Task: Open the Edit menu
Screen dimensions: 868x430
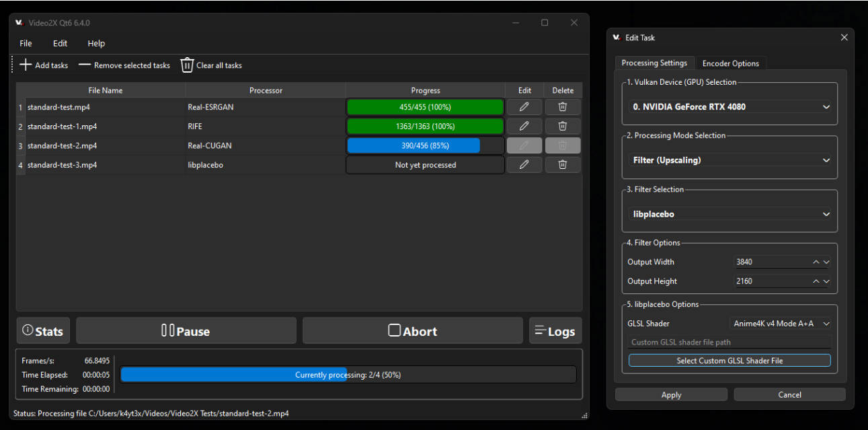Action: 61,43
